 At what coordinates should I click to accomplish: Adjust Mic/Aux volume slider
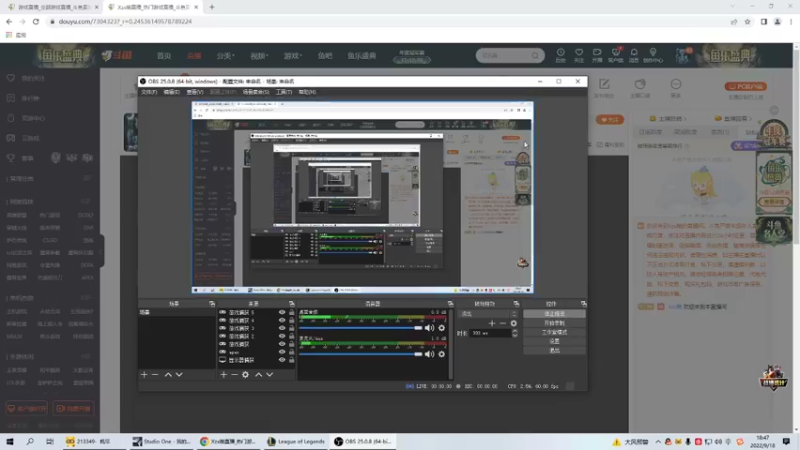[361, 354]
